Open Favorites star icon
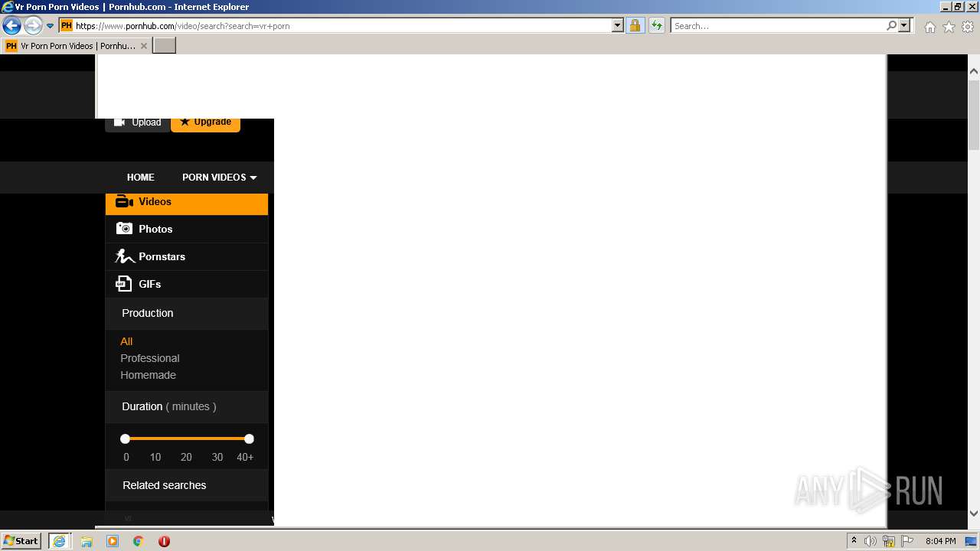 click(x=949, y=27)
